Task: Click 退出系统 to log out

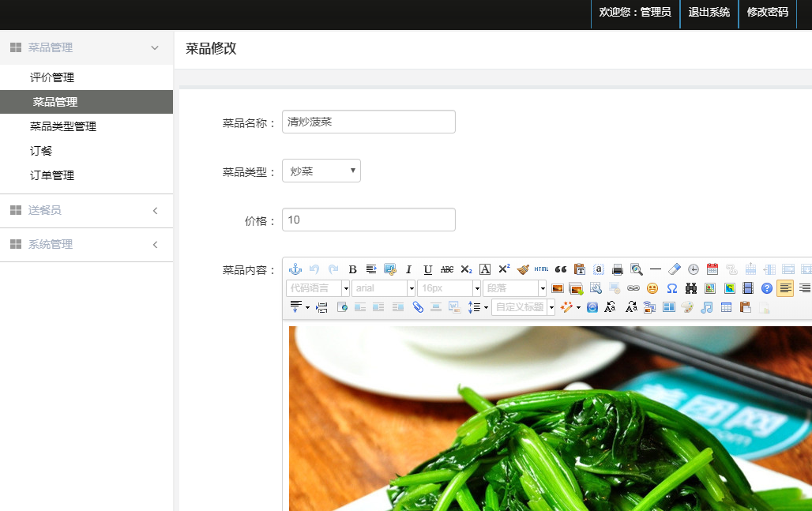Action: click(x=709, y=13)
